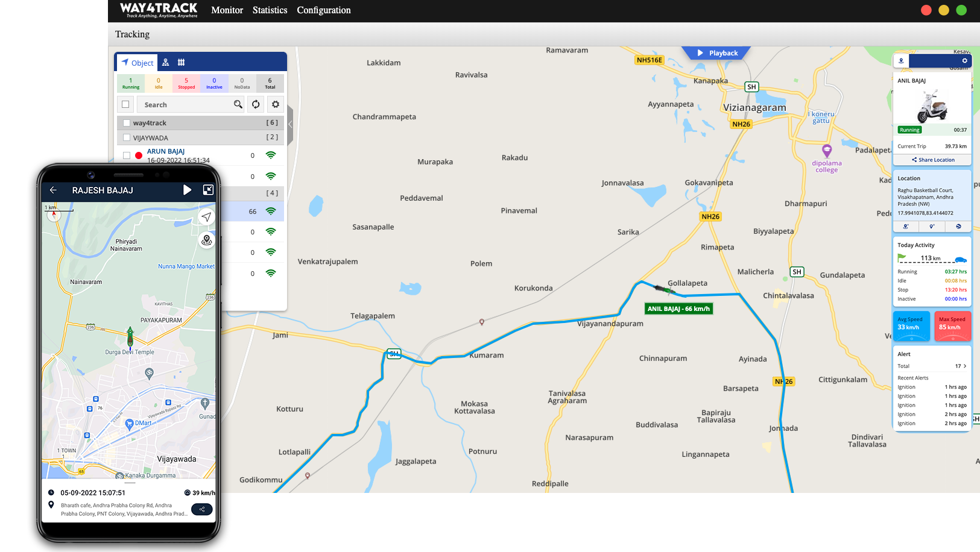Viewport: 980px width, 552px height.
Task: Open the Monitor menu
Action: click(x=227, y=10)
